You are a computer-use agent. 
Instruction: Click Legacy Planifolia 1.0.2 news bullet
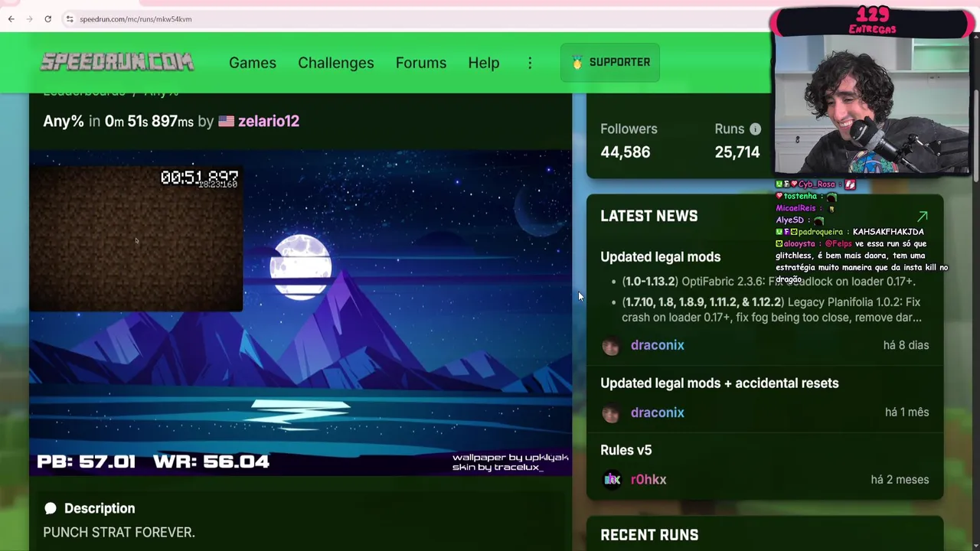[x=772, y=310]
